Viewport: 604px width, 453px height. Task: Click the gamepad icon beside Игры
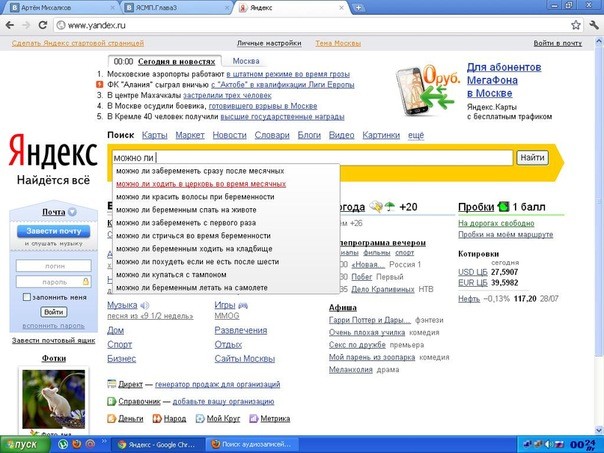pos(243,306)
